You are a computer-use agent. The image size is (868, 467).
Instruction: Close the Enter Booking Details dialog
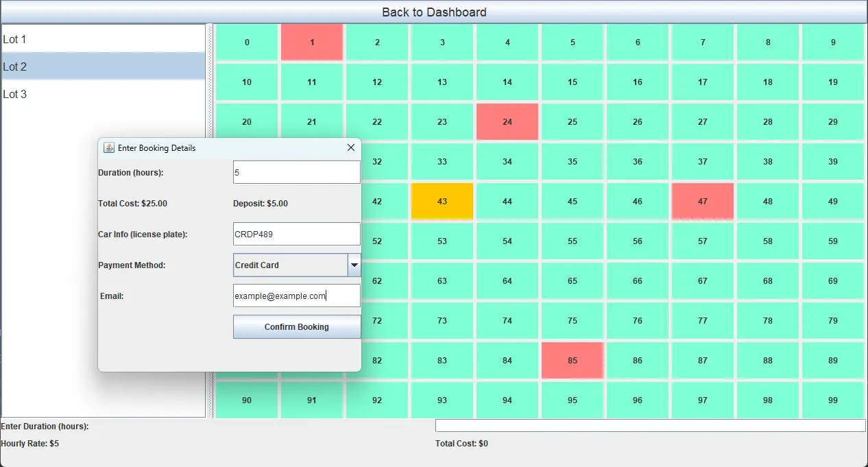351,147
